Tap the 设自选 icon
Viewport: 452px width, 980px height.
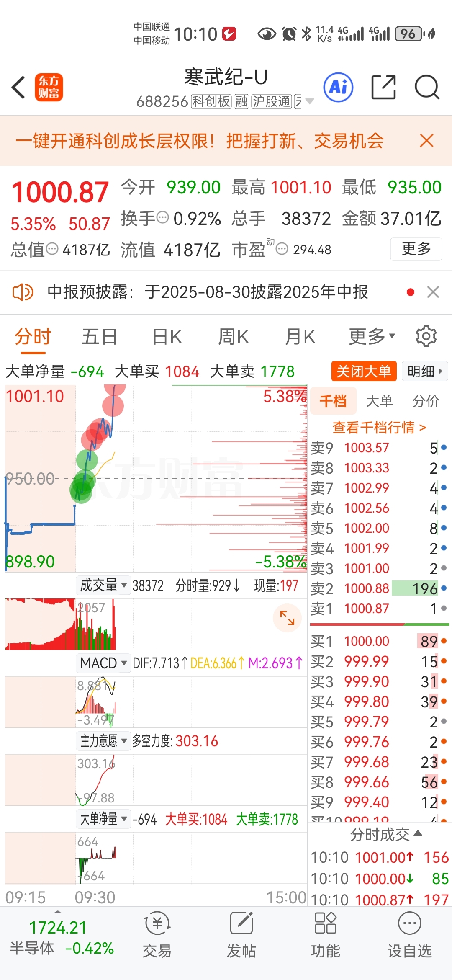[409, 923]
